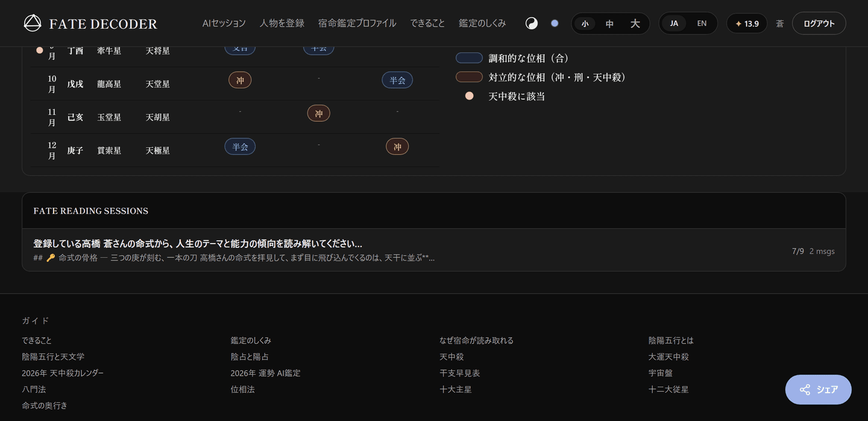
Task: Switch language to EN
Action: (x=702, y=24)
